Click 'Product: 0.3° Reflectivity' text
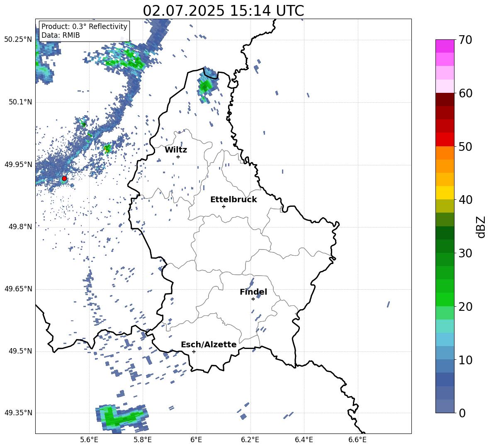 pos(84,26)
